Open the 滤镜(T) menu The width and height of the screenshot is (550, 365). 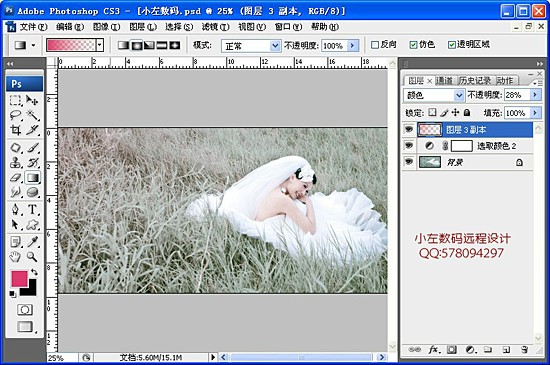coord(216,27)
